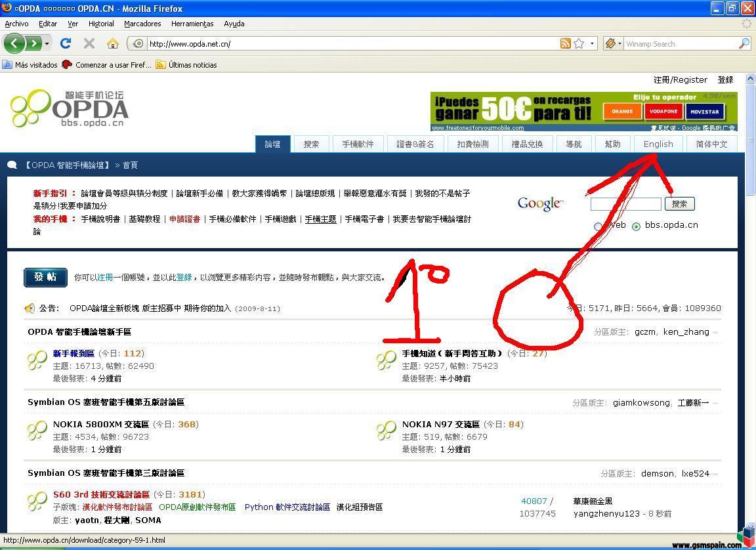
Task: Open the Ayuda menu
Action: [x=234, y=24]
